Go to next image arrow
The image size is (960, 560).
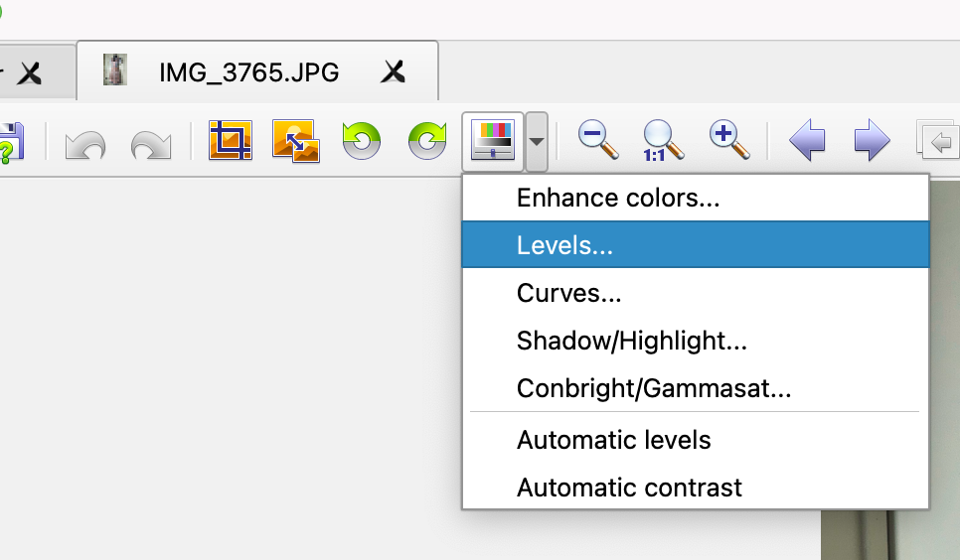(x=872, y=141)
